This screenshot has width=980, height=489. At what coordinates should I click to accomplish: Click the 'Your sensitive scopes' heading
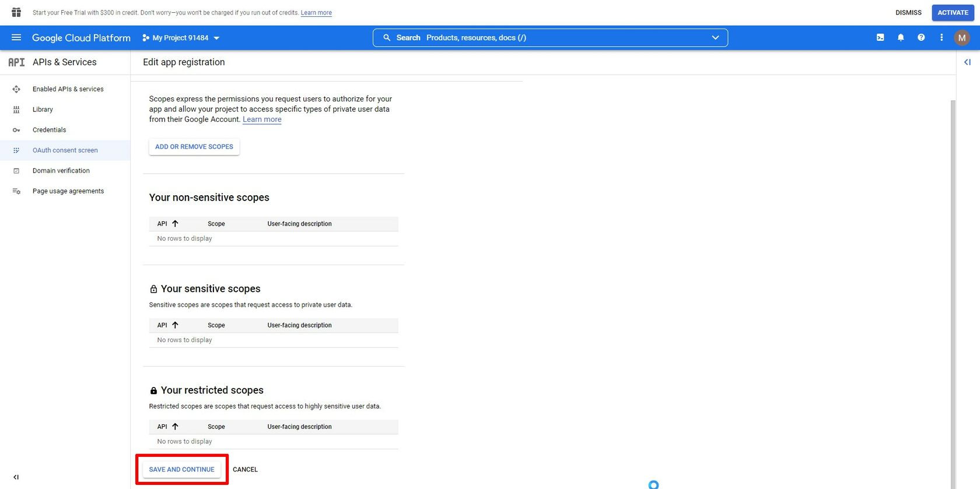tap(211, 289)
